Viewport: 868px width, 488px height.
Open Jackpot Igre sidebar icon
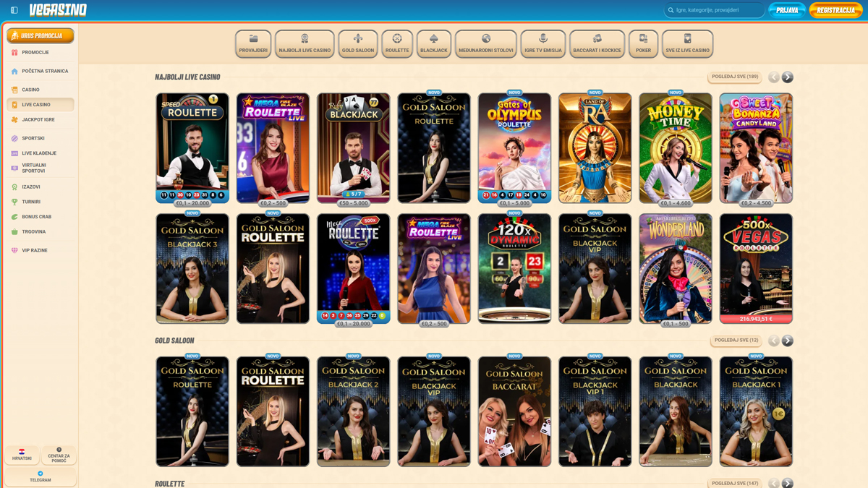(x=14, y=120)
